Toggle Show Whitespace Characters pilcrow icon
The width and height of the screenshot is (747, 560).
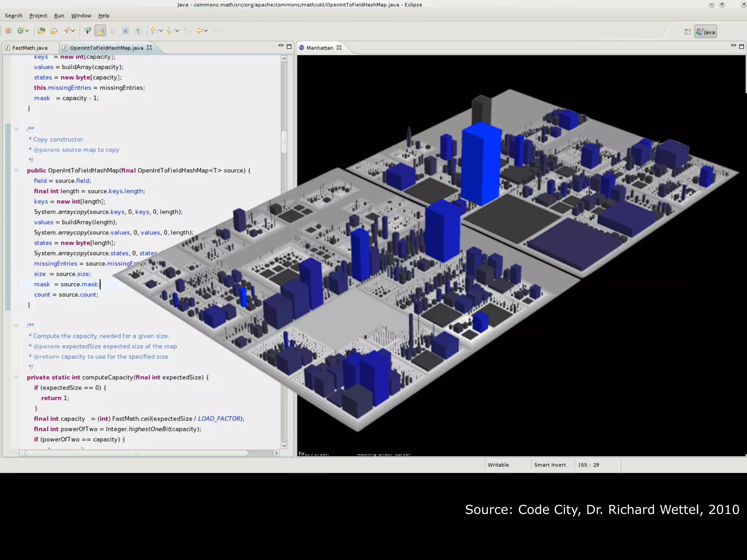coord(138,31)
